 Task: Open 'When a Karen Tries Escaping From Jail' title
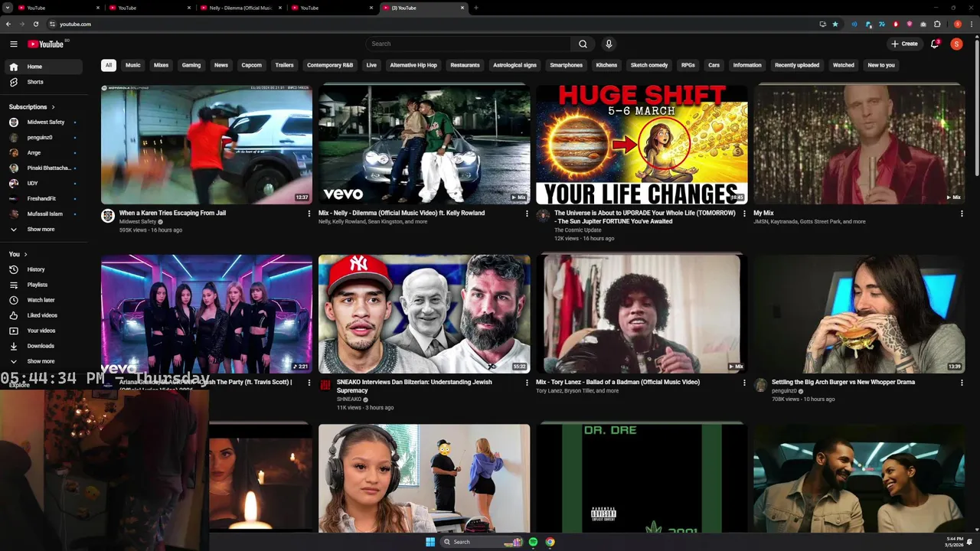[172, 213]
